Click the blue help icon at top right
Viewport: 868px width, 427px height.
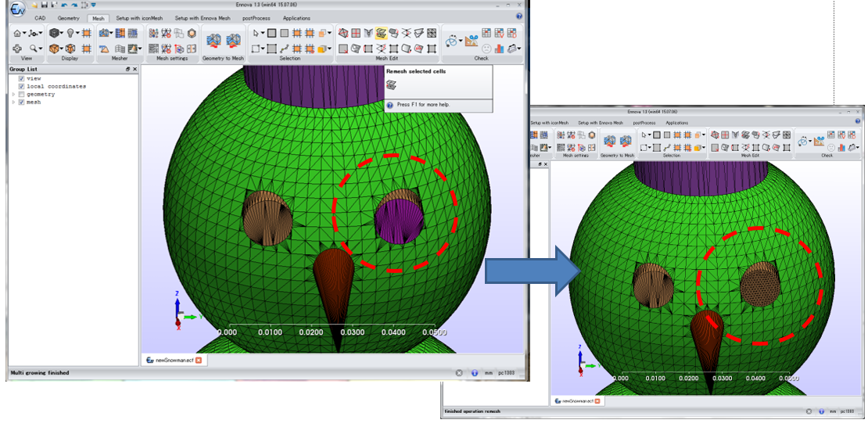[519, 16]
